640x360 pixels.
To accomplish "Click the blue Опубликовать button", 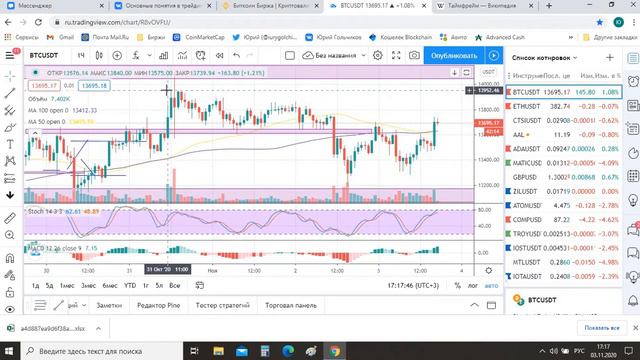I will (454, 56).
